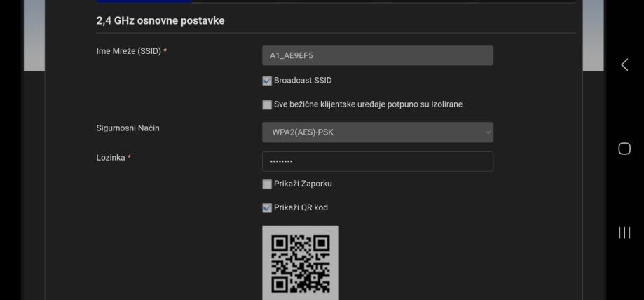Tap the Wi-Fi QR code image
This screenshot has width=644, height=300.
coord(300,262)
